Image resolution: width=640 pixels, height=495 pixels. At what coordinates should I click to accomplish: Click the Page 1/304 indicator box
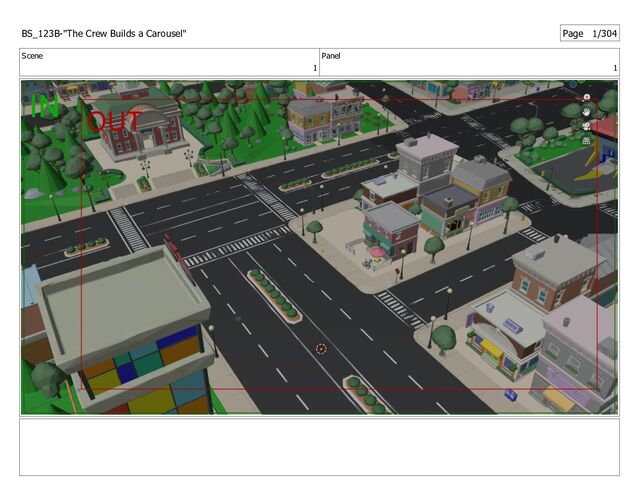point(589,34)
